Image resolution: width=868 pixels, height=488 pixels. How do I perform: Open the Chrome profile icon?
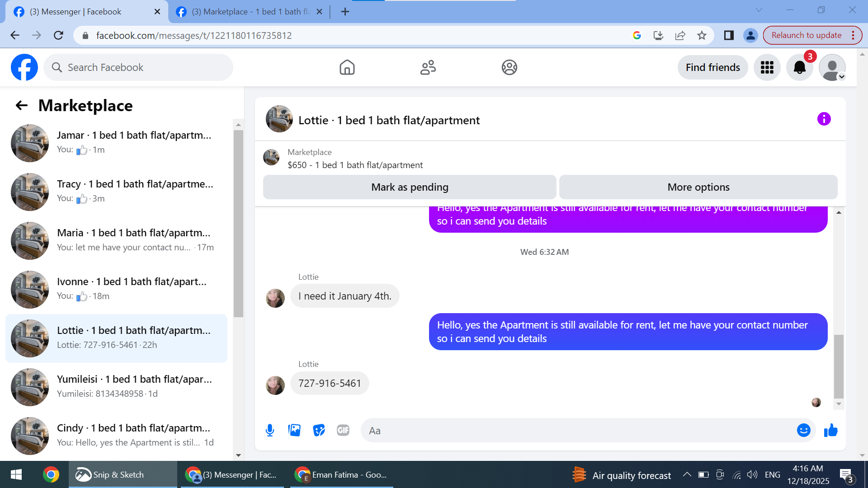(750, 35)
